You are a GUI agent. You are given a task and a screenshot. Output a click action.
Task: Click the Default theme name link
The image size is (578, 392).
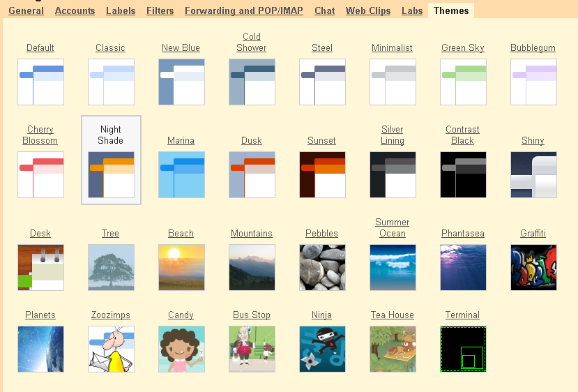tap(40, 48)
